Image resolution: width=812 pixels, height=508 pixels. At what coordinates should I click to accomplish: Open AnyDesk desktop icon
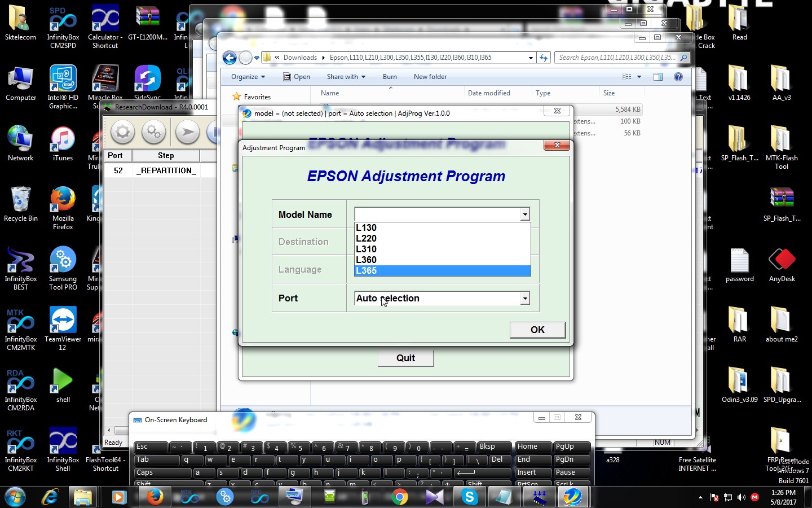[782, 265]
